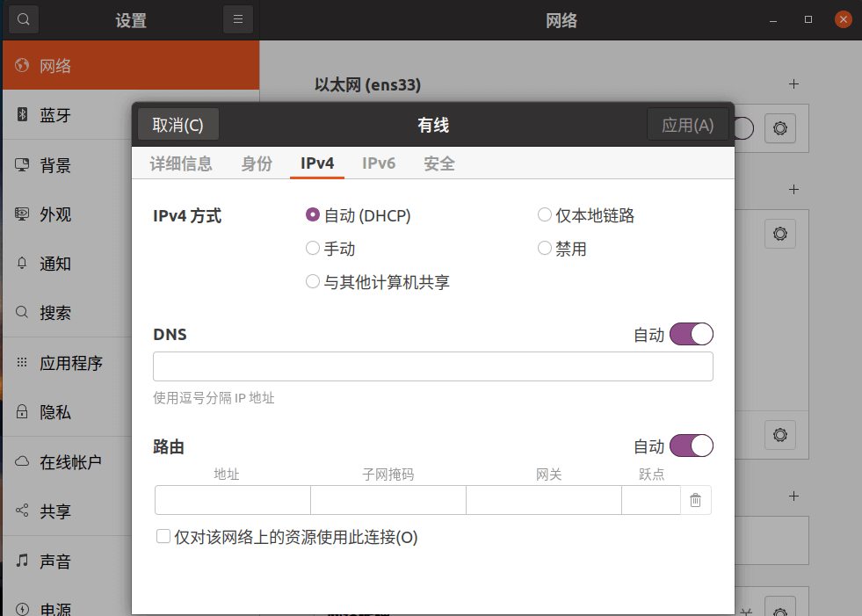The height and width of the screenshot is (616, 862).
Task: Click the 应用(A) button
Action: (x=687, y=125)
